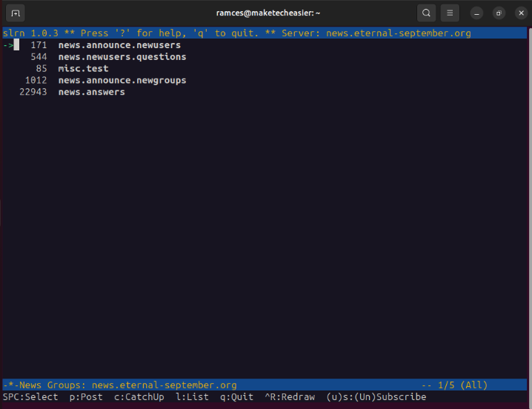This screenshot has width=532, height=409.
Task: Click the ^R:Redraw shortcut hint
Action: pos(290,397)
